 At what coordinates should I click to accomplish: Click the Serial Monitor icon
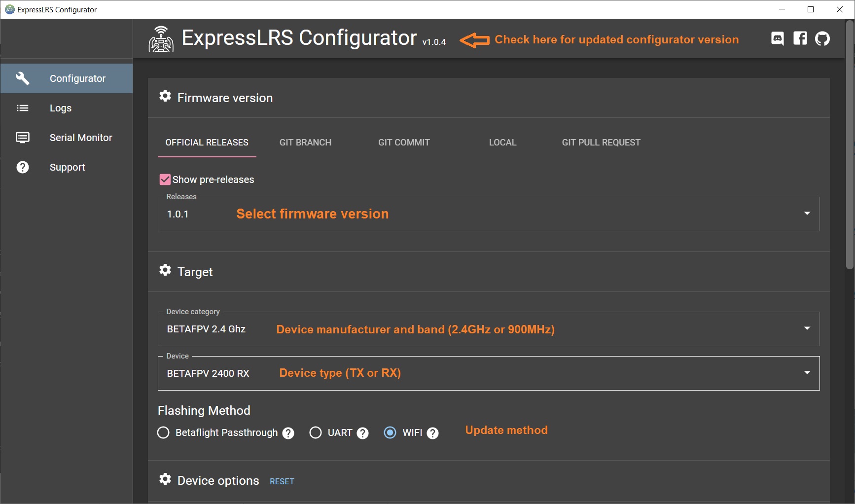pos(23,138)
